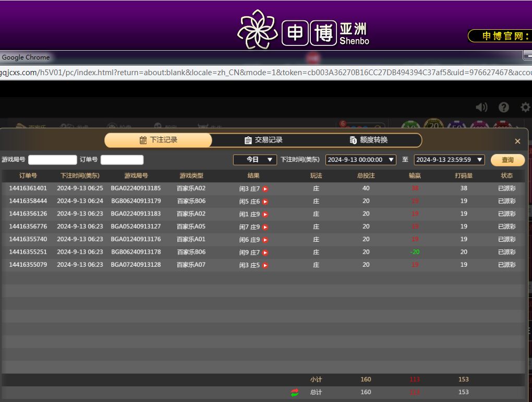Play replay for the 闲5 庄6 result
The width and height of the screenshot is (532, 402).
265,202
